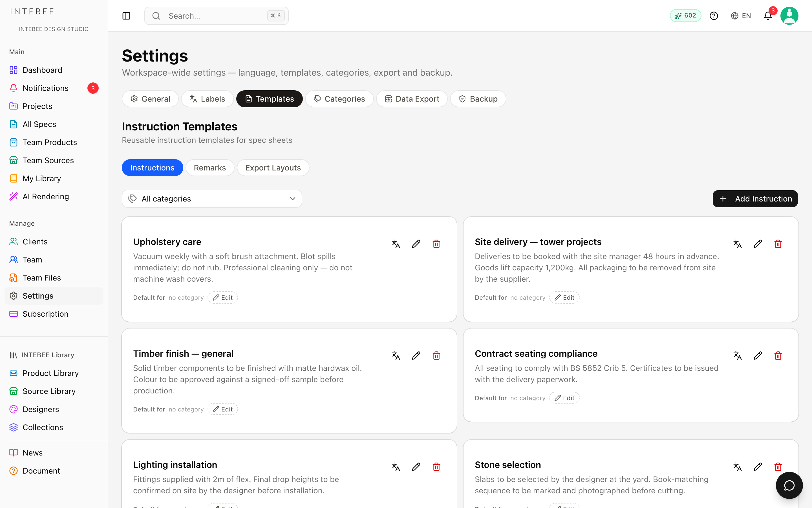Edit the Stone selection pencil icon
Screen dimensions: 812x508
pyautogui.click(x=758, y=467)
